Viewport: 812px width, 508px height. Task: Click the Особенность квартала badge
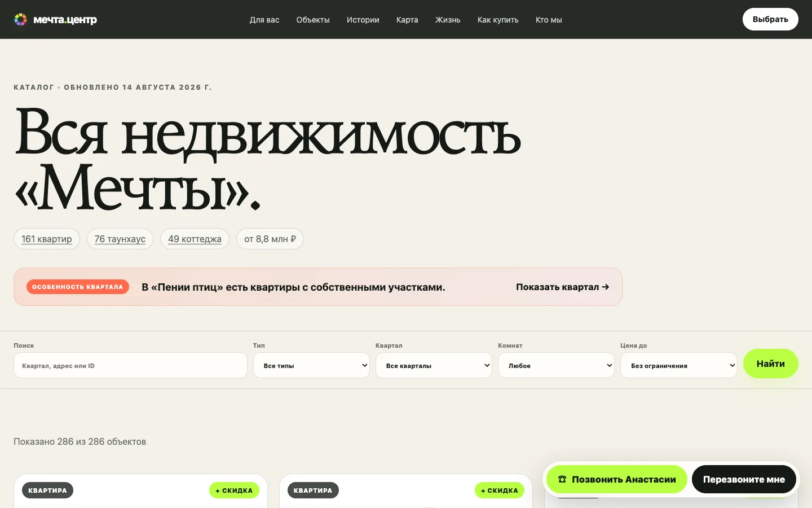(78, 287)
